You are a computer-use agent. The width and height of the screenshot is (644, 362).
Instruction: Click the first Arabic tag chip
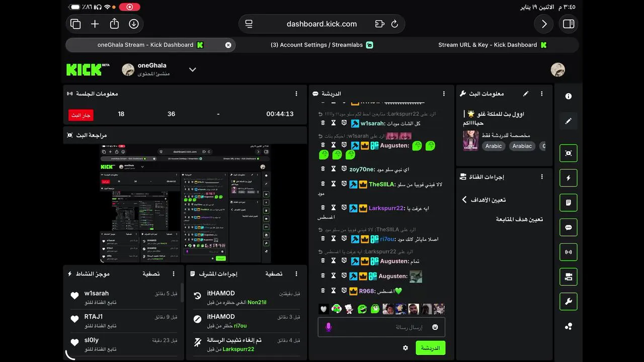(494, 146)
